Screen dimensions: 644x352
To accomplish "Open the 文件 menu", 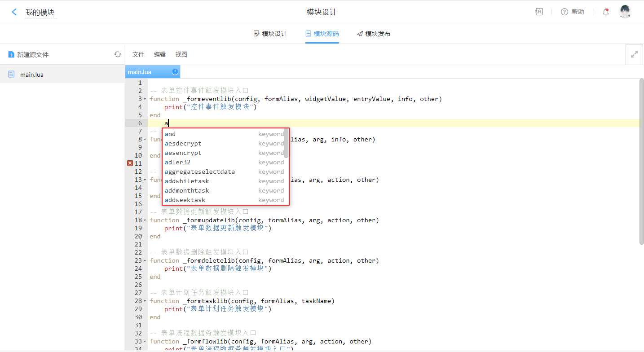I will [138, 54].
